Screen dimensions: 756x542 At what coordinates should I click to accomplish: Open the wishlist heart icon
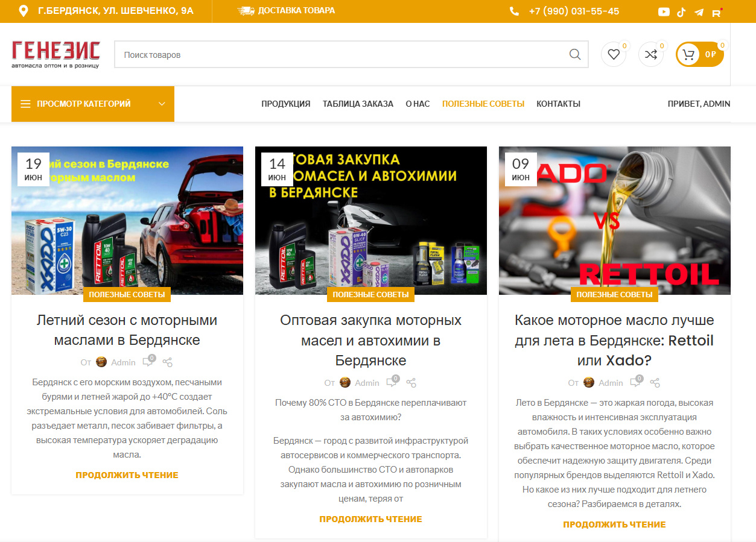(614, 54)
